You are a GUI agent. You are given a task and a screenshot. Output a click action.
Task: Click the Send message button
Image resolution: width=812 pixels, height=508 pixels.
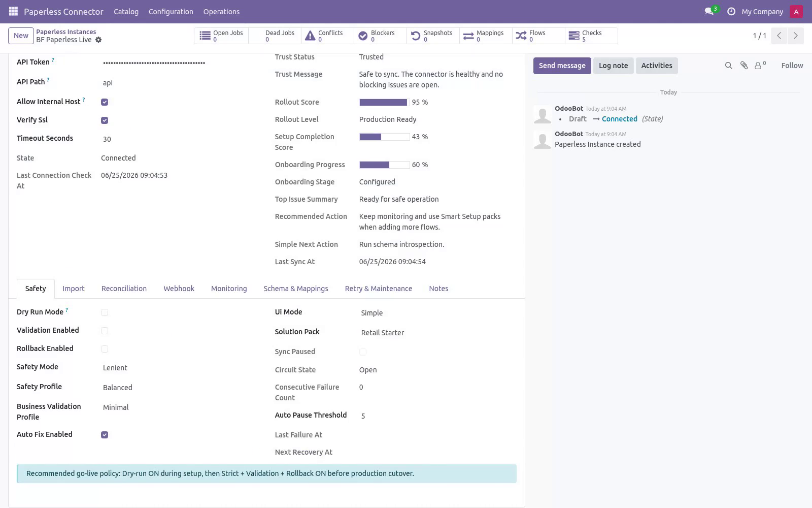562,66
